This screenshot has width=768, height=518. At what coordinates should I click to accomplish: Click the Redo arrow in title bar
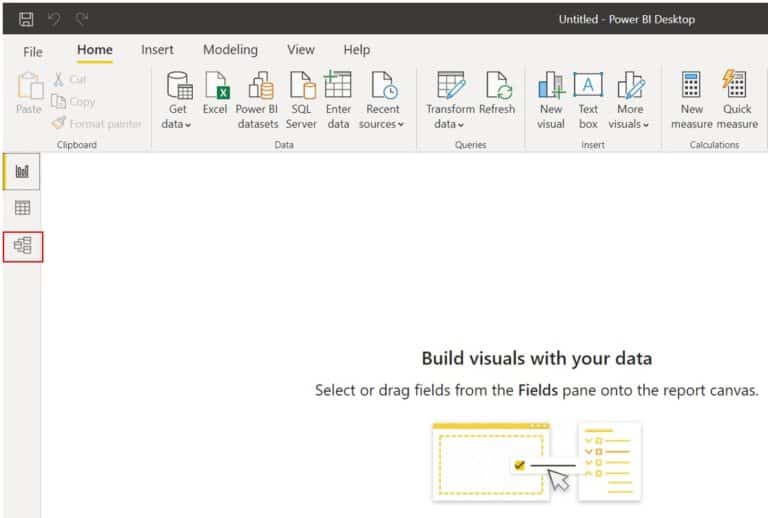click(82, 19)
